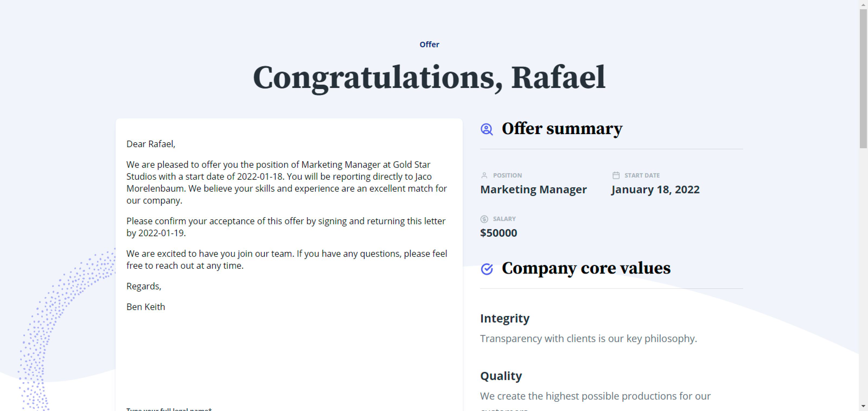868x411 pixels.
Task: Click the Type your full legal name label
Action: click(x=169, y=409)
